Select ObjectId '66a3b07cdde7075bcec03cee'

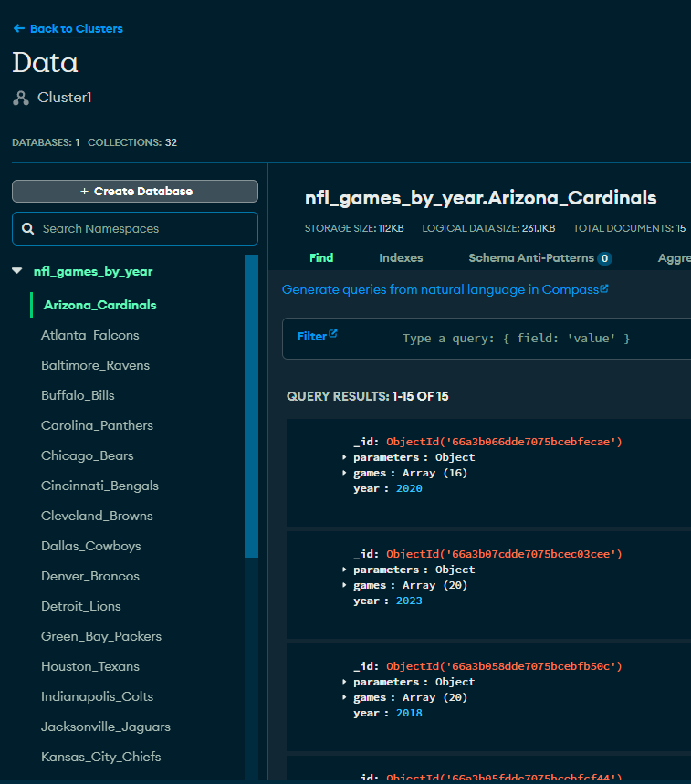(x=504, y=554)
